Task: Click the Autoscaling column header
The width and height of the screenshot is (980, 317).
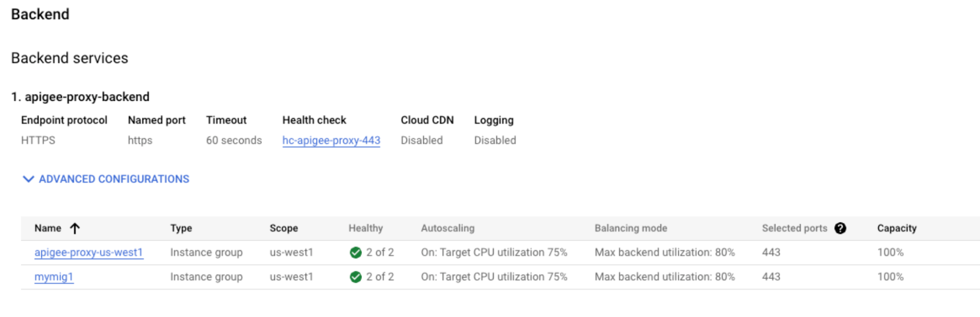Action: (x=448, y=228)
